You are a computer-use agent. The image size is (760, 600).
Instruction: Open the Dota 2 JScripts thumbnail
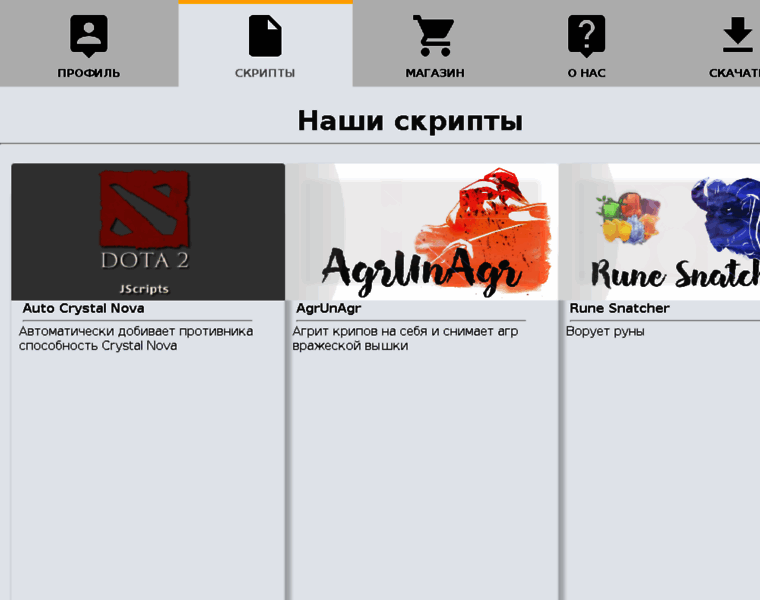point(148,232)
